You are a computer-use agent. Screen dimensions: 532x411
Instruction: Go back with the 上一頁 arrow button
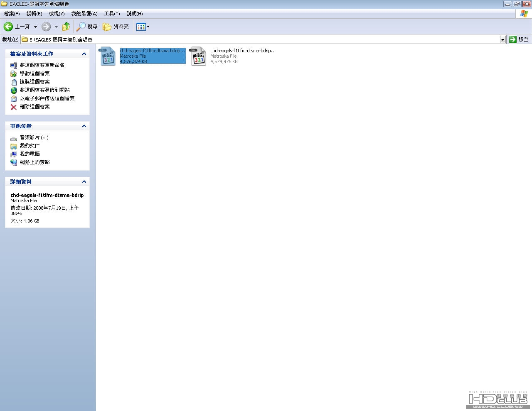click(17, 27)
